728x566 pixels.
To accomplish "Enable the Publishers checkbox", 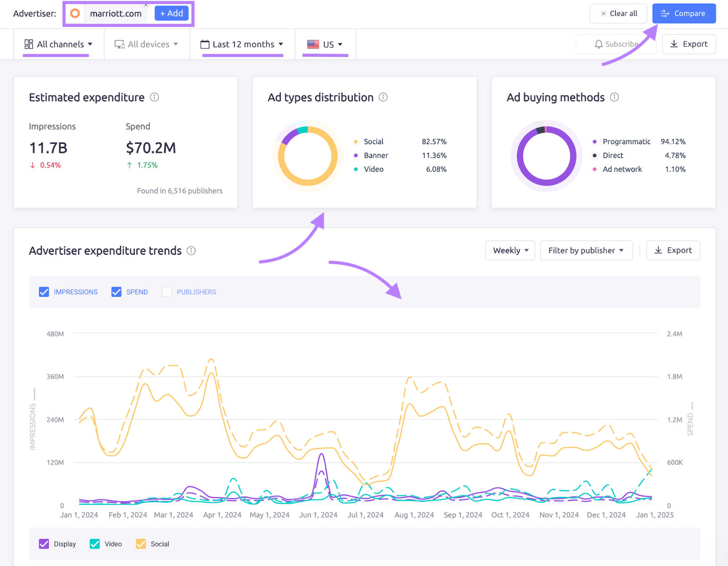I will click(167, 291).
